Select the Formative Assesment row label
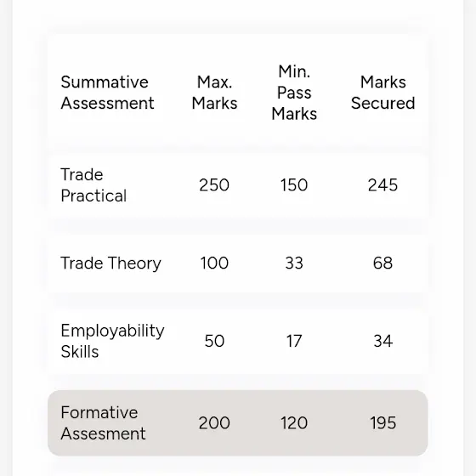Image resolution: width=476 pixels, height=476 pixels. point(103,423)
